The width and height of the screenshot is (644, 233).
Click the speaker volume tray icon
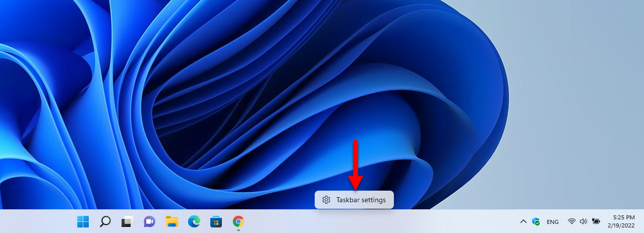tap(584, 221)
